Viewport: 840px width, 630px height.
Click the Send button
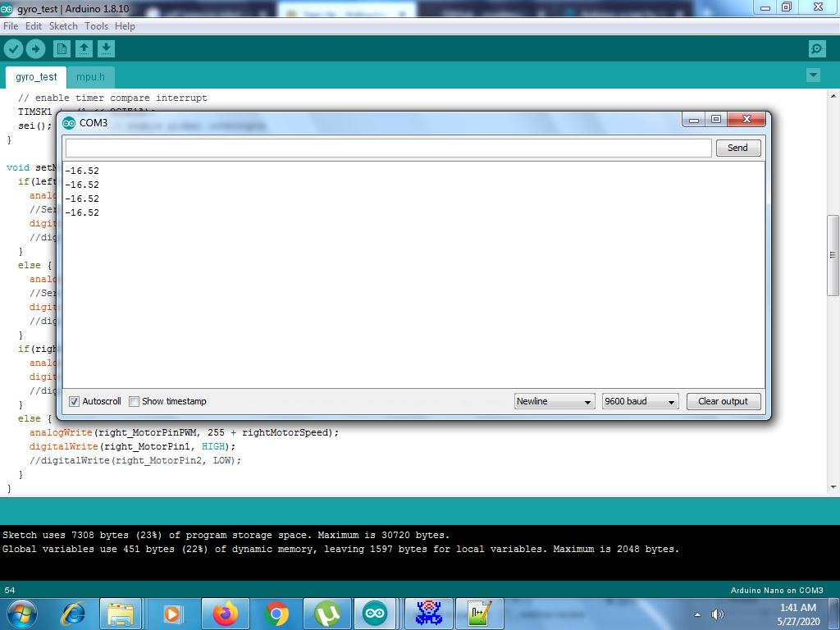click(x=738, y=148)
